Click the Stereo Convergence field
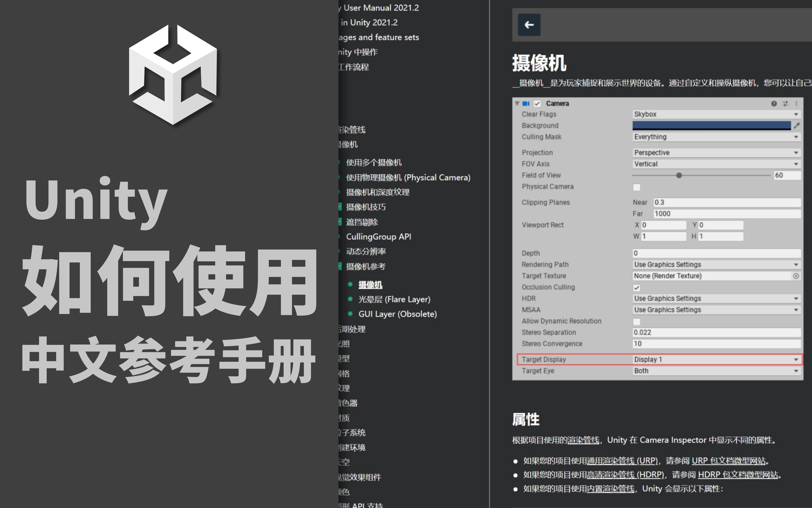 [x=716, y=344]
